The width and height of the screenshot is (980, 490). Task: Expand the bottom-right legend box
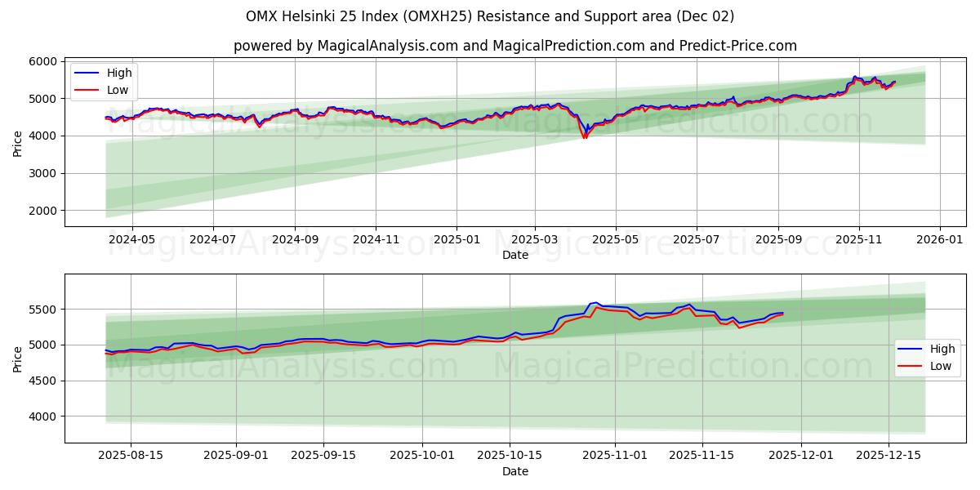(927, 357)
